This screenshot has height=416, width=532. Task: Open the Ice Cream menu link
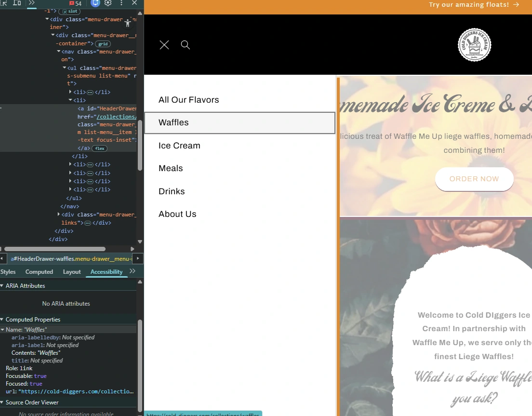(179, 146)
